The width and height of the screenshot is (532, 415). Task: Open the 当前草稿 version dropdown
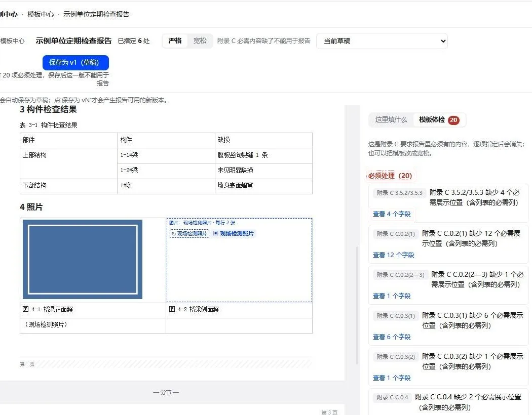pos(382,41)
